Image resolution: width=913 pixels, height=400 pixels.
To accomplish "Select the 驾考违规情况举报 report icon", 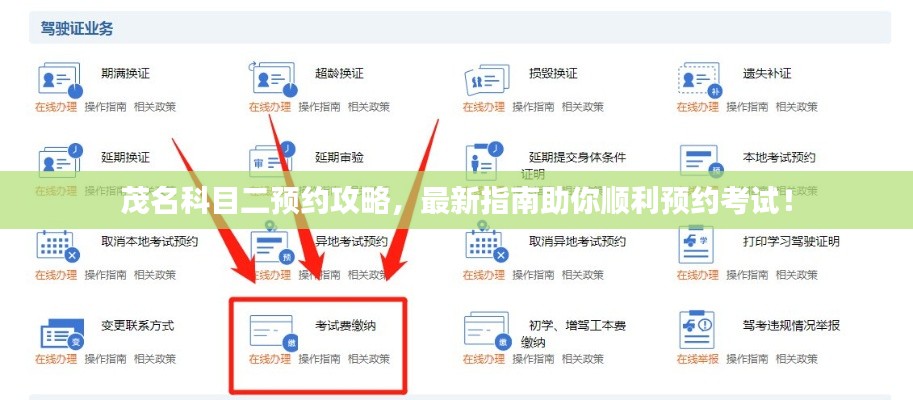I will click(696, 330).
